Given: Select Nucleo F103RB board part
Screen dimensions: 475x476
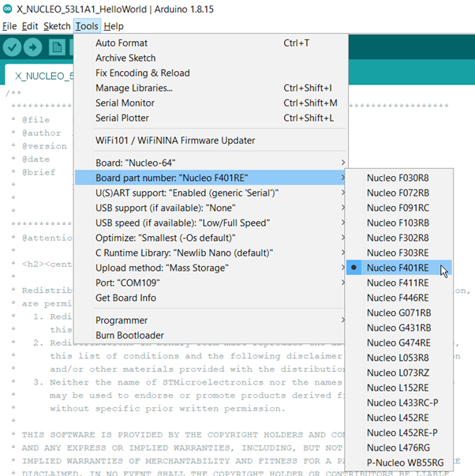Looking at the screenshot, I should pyautogui.click(x=398, y=223).
